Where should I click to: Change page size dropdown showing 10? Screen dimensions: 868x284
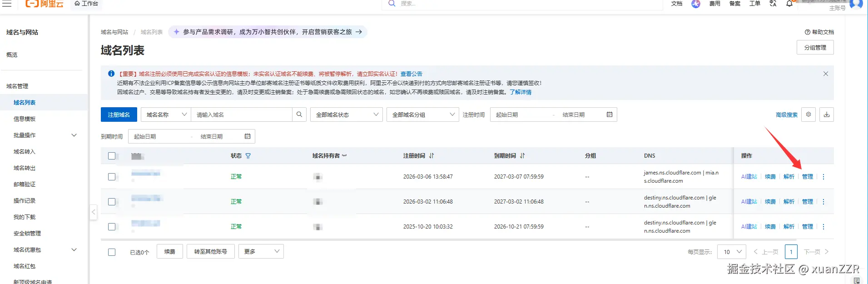click(x=732, y=252)
